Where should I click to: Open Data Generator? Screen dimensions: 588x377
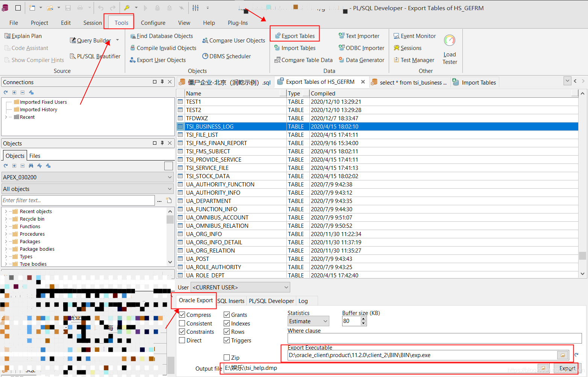point(361,60)
